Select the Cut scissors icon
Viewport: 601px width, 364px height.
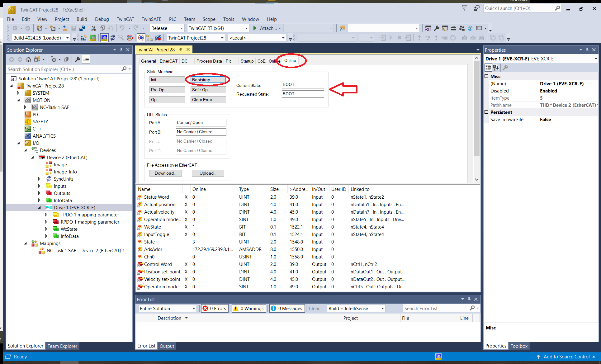pos(93,28)
